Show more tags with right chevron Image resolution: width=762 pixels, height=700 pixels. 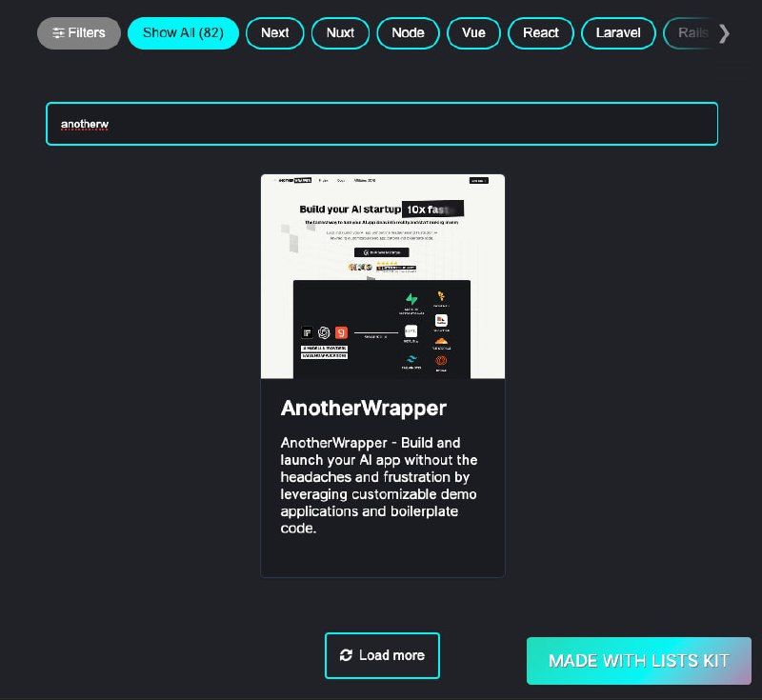[724, 33]
